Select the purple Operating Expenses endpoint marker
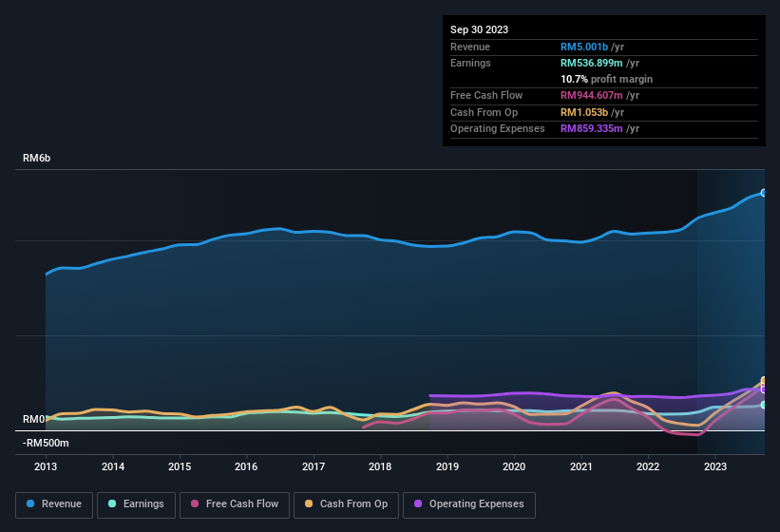The width and height of the screenshot is (780, 532). pos(763,389)
